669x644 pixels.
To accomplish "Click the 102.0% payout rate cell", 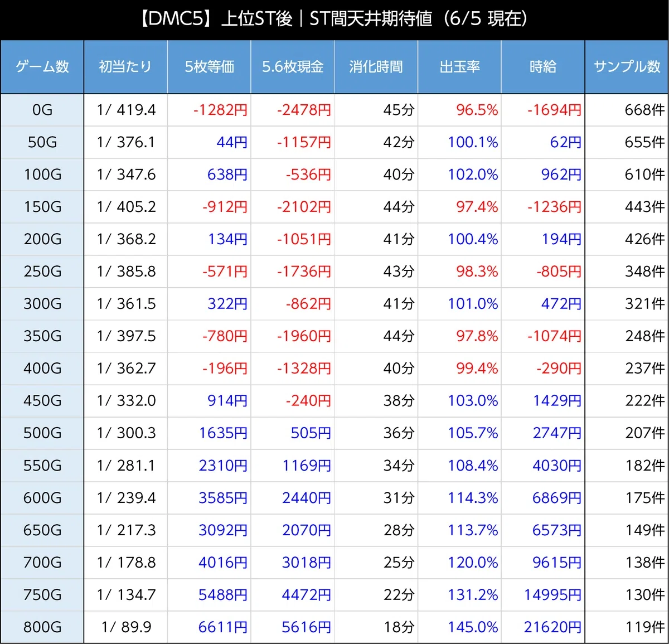I will tap(460, 175).
